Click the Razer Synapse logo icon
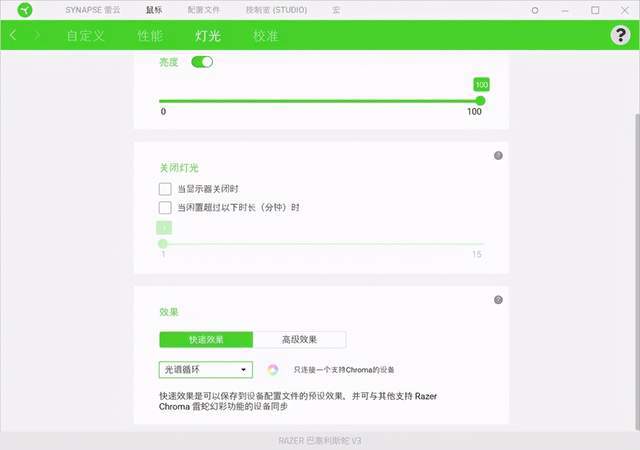The width and height of the screenshot is (640, 450). point(24,10)
